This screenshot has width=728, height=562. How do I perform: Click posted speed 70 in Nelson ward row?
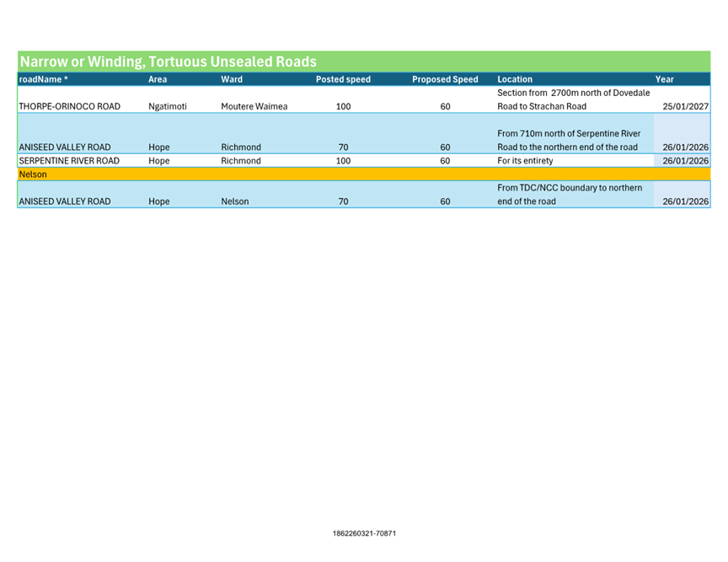343,201
